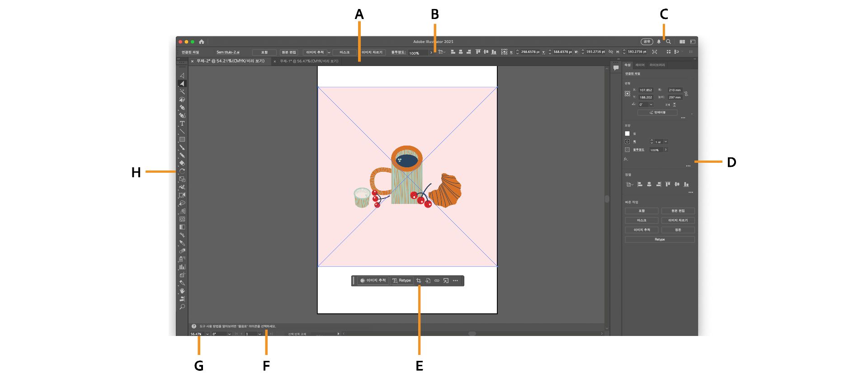Image resolution: width=868 pixels, height=383 pixels.
Task: Click the opacity checkerboard swatch in the Properties panel
Action: tap(627, 150)
